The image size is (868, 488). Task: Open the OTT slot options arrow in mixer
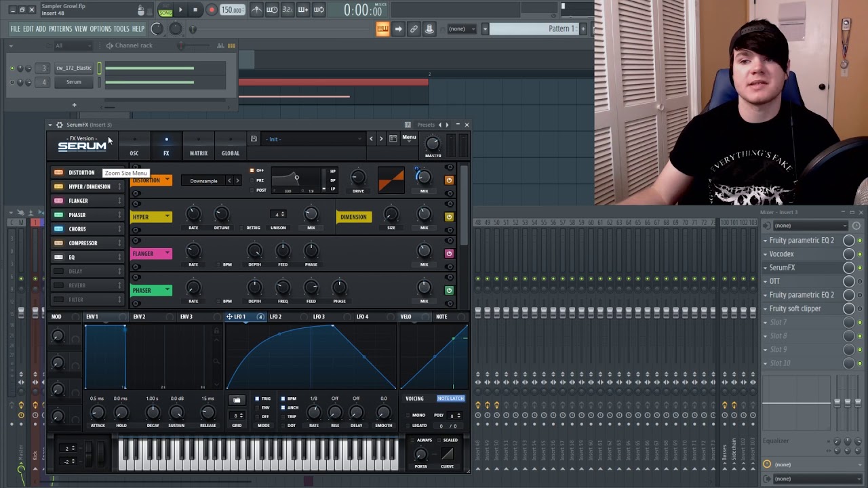(x=765, y=281)
